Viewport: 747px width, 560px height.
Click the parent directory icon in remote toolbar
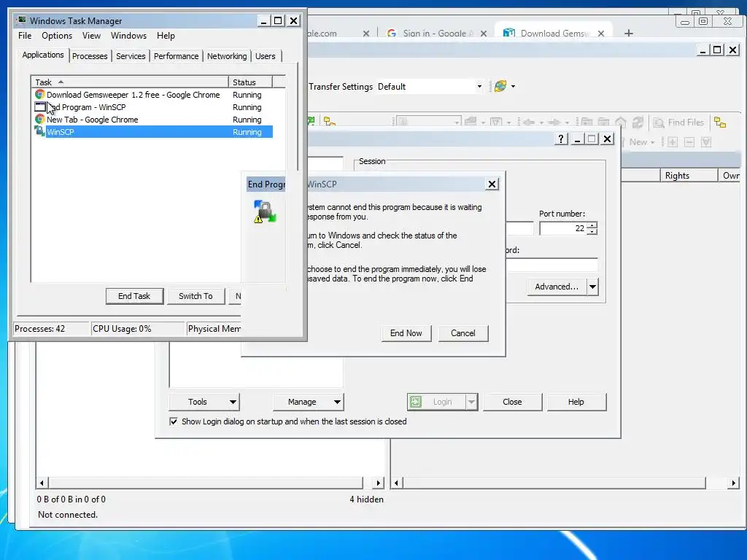click(587, 122)
